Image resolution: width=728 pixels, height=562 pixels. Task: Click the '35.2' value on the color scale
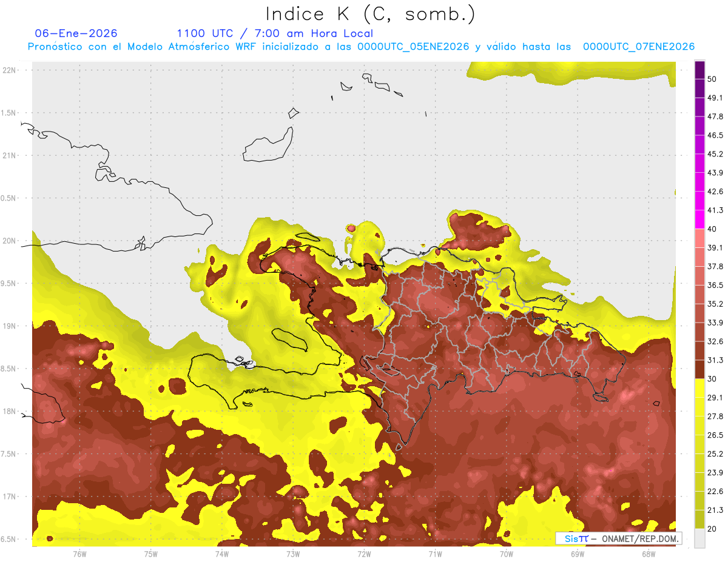[x=715, y=304]
